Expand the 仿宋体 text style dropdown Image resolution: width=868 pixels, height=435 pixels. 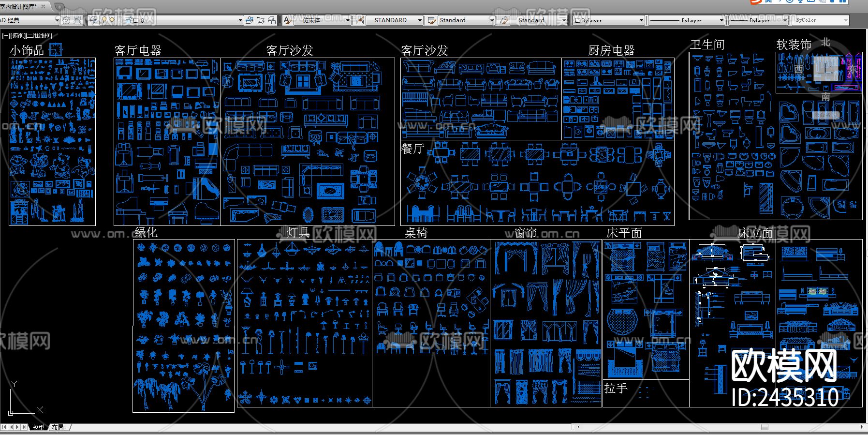pos(347,20)
